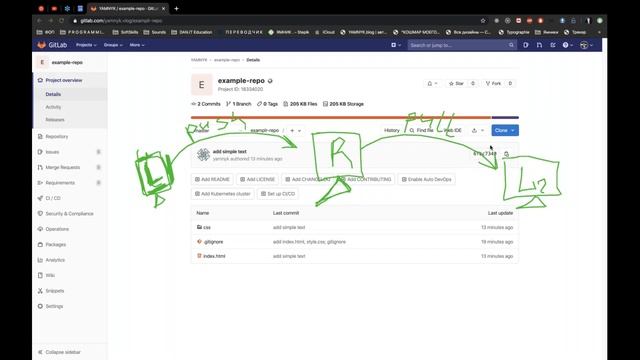Open Issues in the sidebar
Viewport: 640px width, 360px height.
click(52, 152)
